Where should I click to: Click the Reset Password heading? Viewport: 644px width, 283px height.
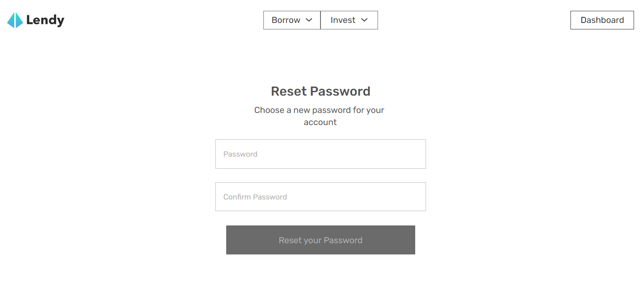[320, 91]
